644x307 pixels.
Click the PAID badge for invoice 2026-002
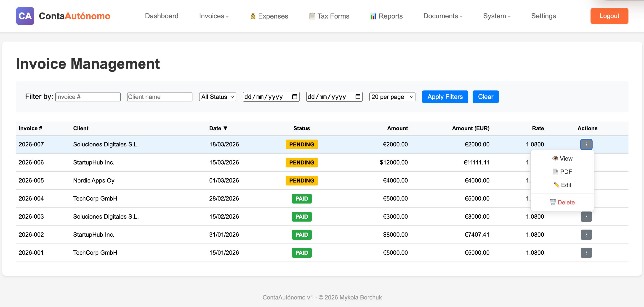pyautogui.click(x=301, y=235)
